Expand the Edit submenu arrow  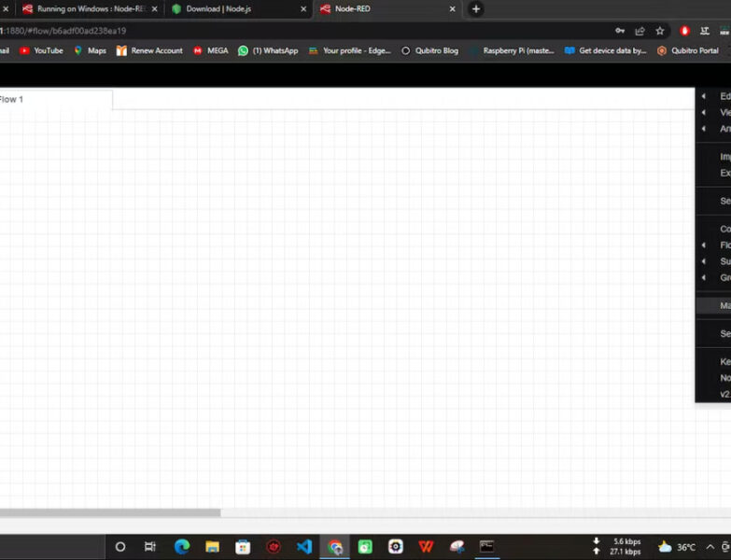click(704, 96)
